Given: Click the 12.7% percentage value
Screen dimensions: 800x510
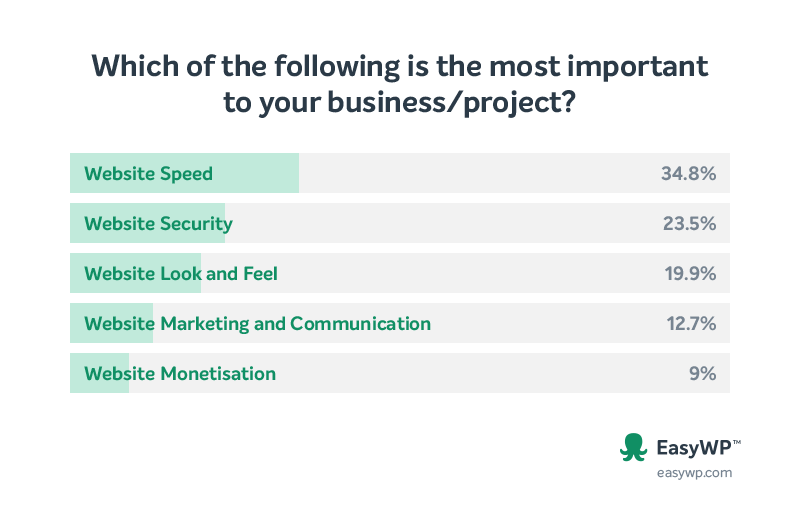Looking at the screenshot, I should point(691,323).
